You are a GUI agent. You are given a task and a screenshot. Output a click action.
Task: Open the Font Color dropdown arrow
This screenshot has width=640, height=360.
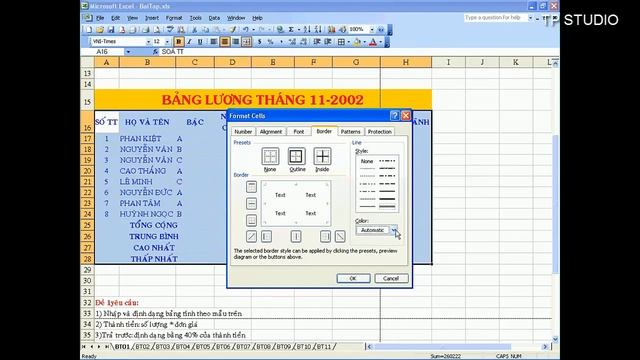click(380, 42)
